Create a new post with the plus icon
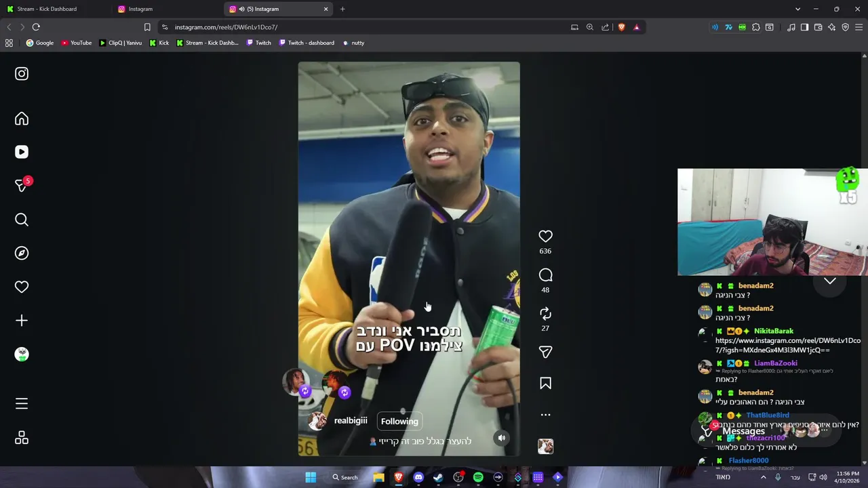 coord(22,321)
